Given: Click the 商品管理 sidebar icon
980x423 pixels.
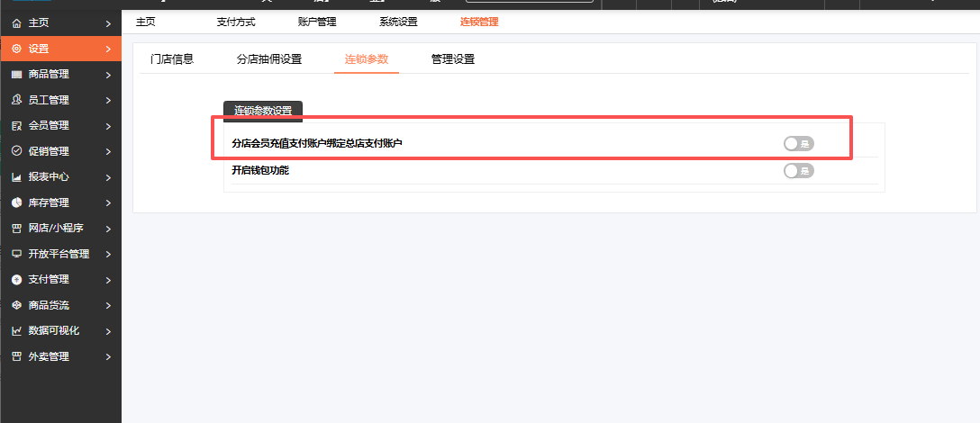Looking at the screenshot, I should [16, 75].
